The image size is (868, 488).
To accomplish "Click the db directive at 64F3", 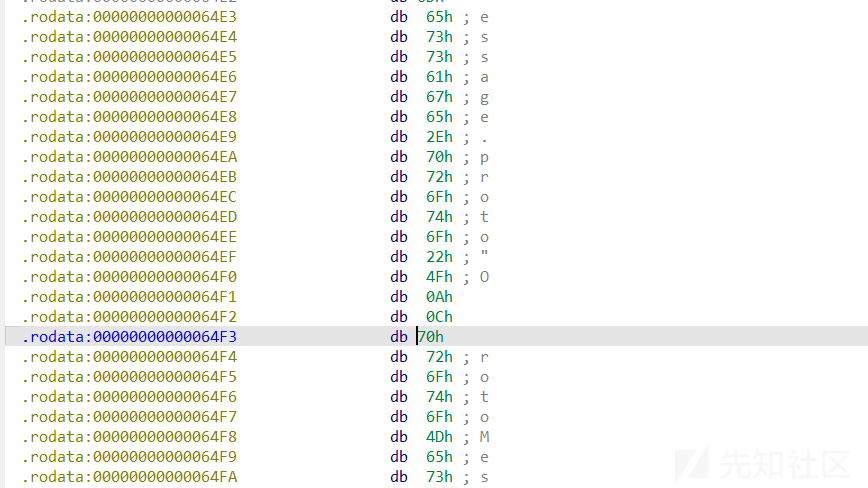I will [x=399, y=337].
